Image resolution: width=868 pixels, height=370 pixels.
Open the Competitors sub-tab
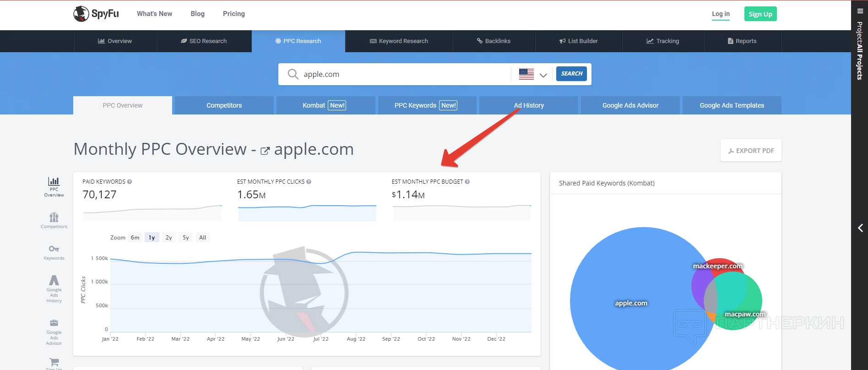[224, 105]
